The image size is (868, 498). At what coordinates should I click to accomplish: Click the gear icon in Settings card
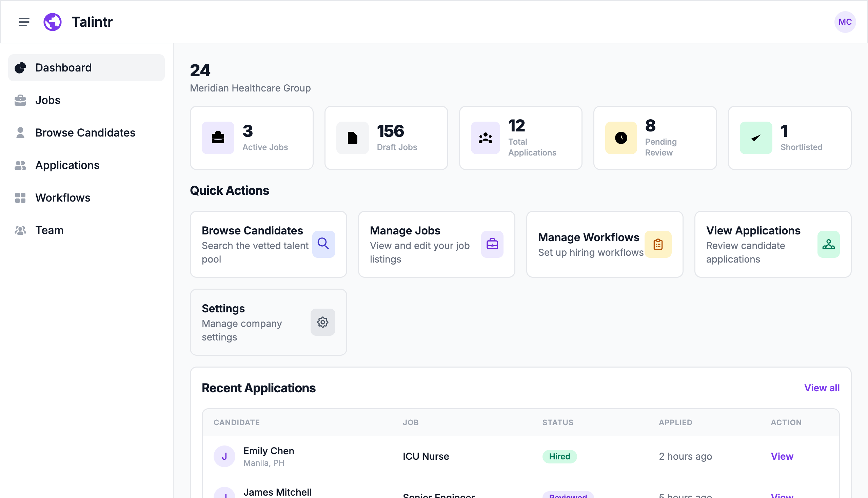322,322
